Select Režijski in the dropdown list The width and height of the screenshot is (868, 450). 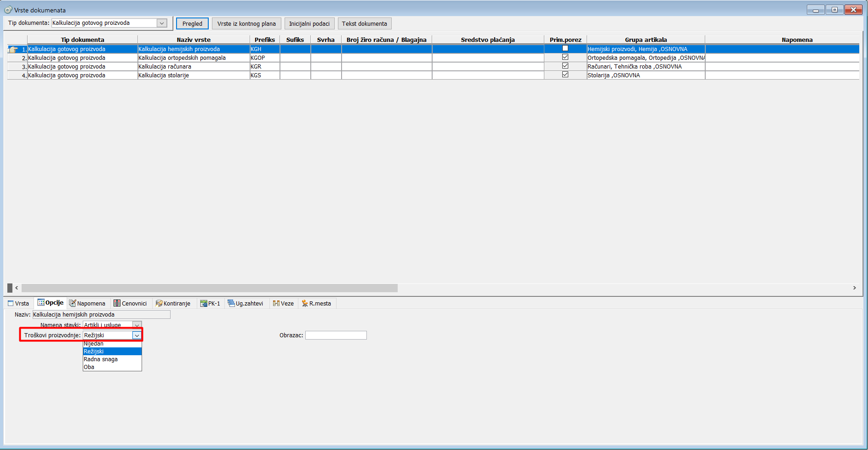point(112,352)
